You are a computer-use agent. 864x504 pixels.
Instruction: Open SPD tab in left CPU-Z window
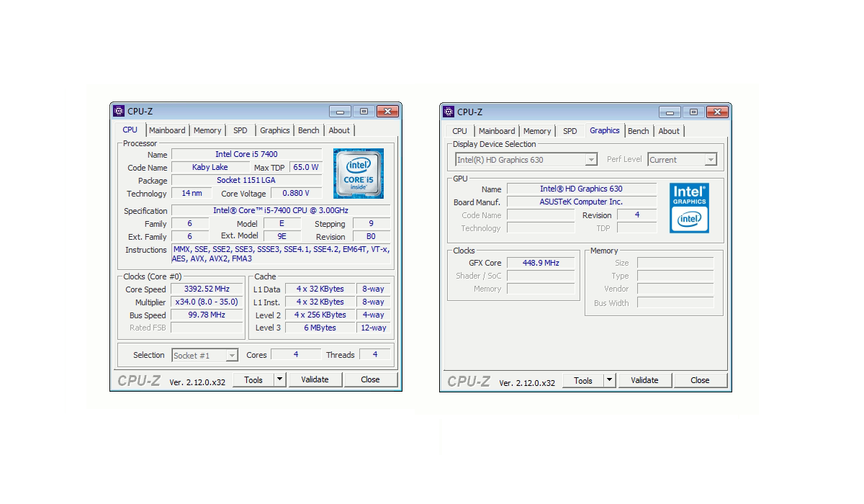click(x=240, y=130)
